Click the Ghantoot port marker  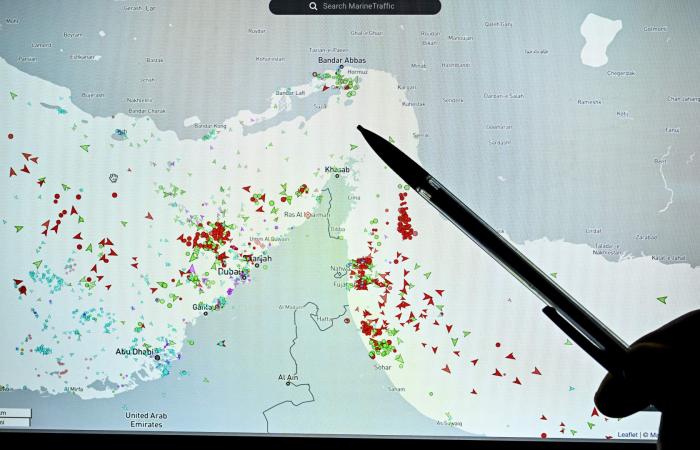pyautogui.click(x=206, y=314)
